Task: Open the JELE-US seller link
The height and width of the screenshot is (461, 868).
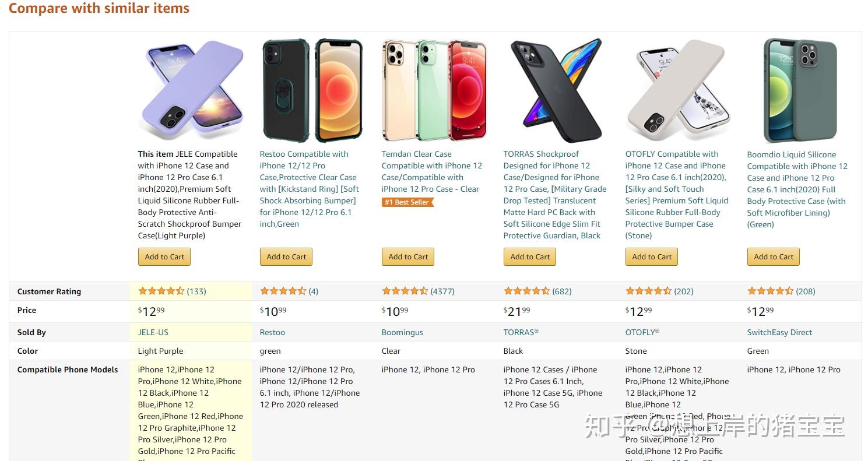Action: coord(153,332)
